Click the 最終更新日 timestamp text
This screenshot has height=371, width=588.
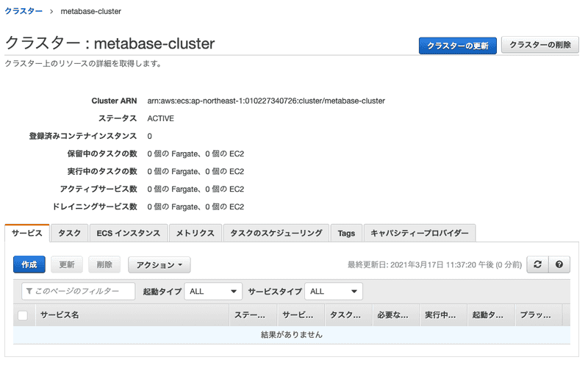(x=434, y=265)
